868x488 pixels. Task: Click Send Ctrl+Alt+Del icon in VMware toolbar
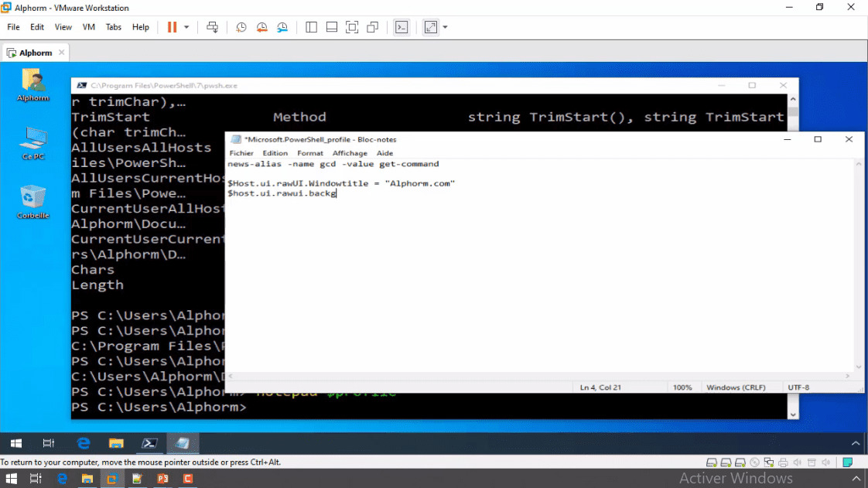click(x=213, y=27)
